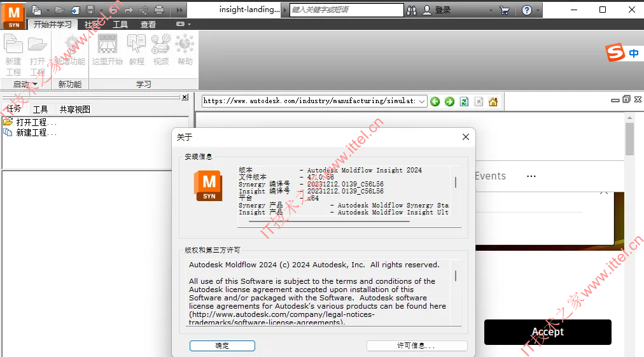
Task: Click the browser refresh icon
Action: [464, 101]
